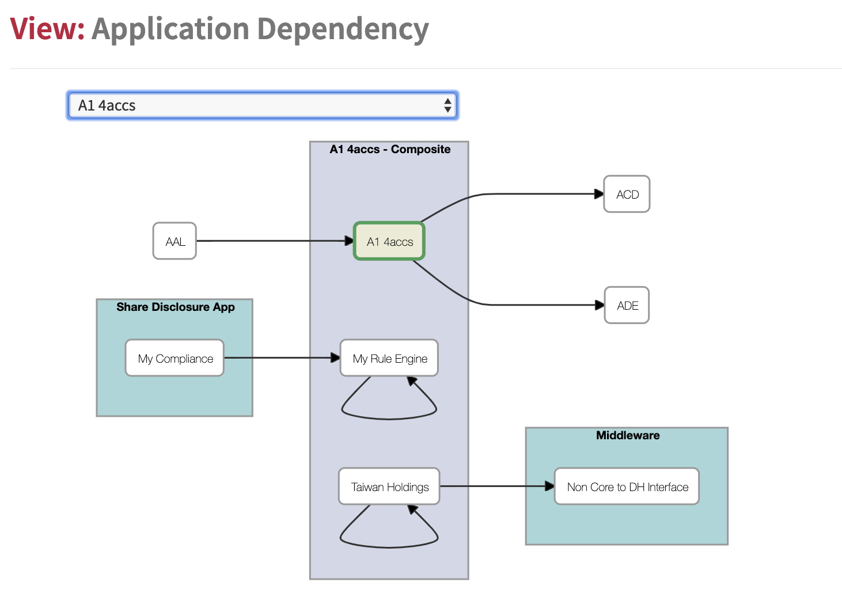This screenshot has height=616, width=842.
Task: Open the A1 4accs application dropdown
Action: point(262,105)
